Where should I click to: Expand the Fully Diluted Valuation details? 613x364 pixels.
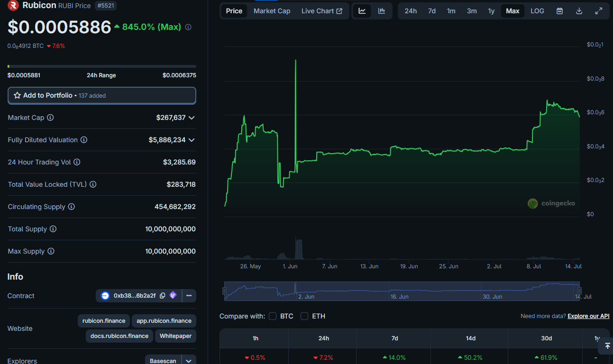(x=192, y=140)
